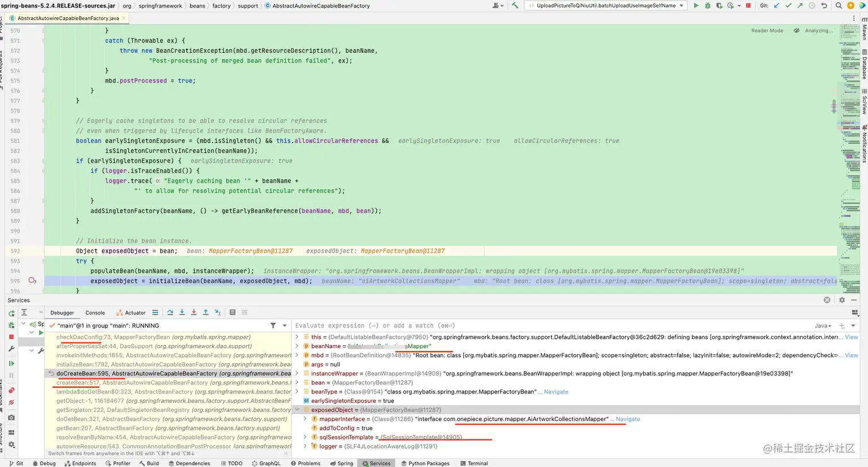Expand the mbd variable node
This screenshot has width=868, height=467.
pos(297,356)
